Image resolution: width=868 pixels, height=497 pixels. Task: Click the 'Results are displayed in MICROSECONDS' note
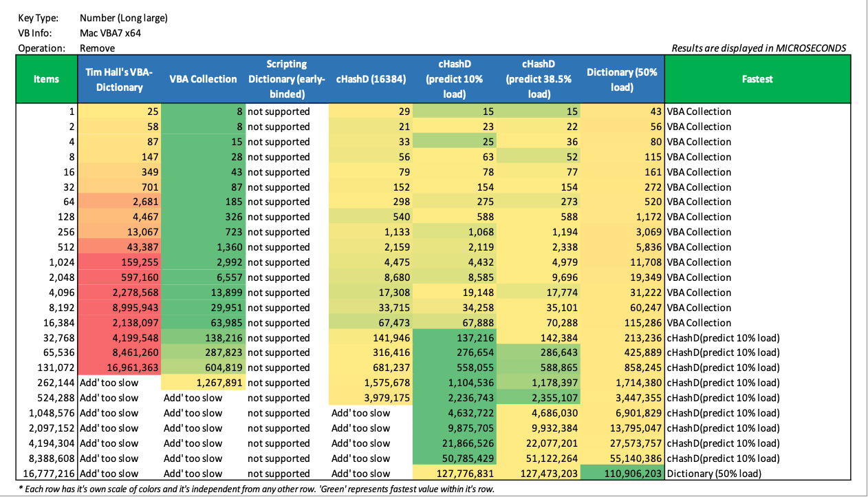click(759, 48)
